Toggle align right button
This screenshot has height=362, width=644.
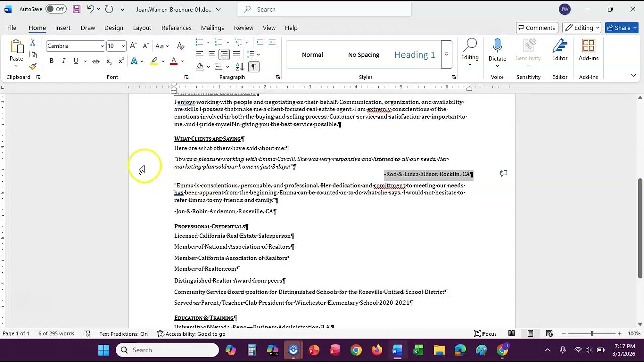224,54
